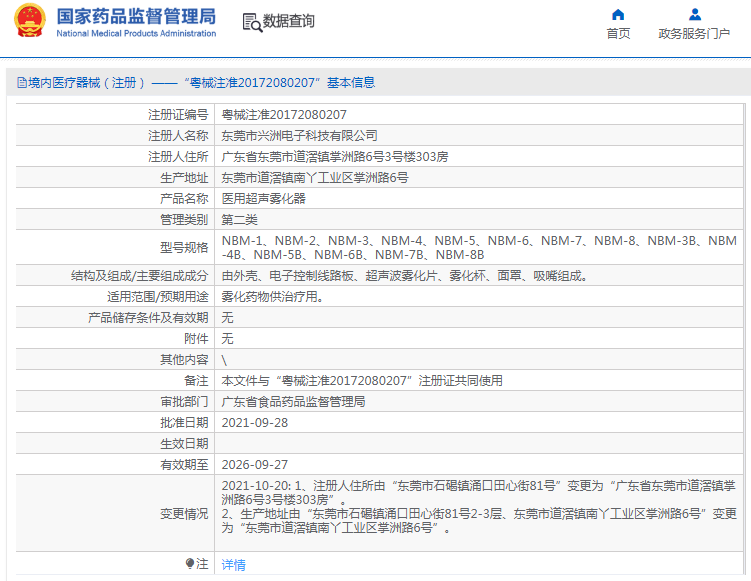Click the 产品名称 row label
Image resolution: width=751 pixels, height=581 pixels.
pos(184,199)
